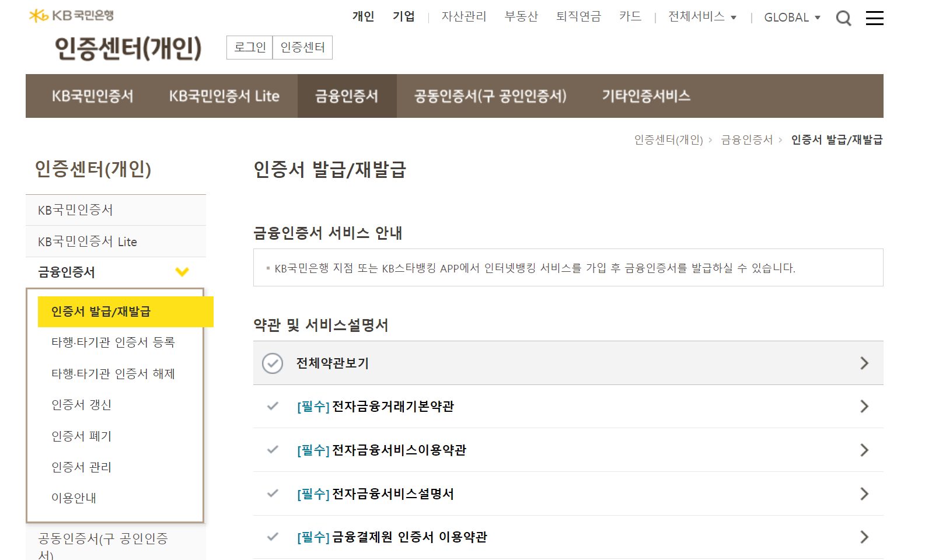
Task: Click 전체약관보기 label text
Action: [333, 363]
